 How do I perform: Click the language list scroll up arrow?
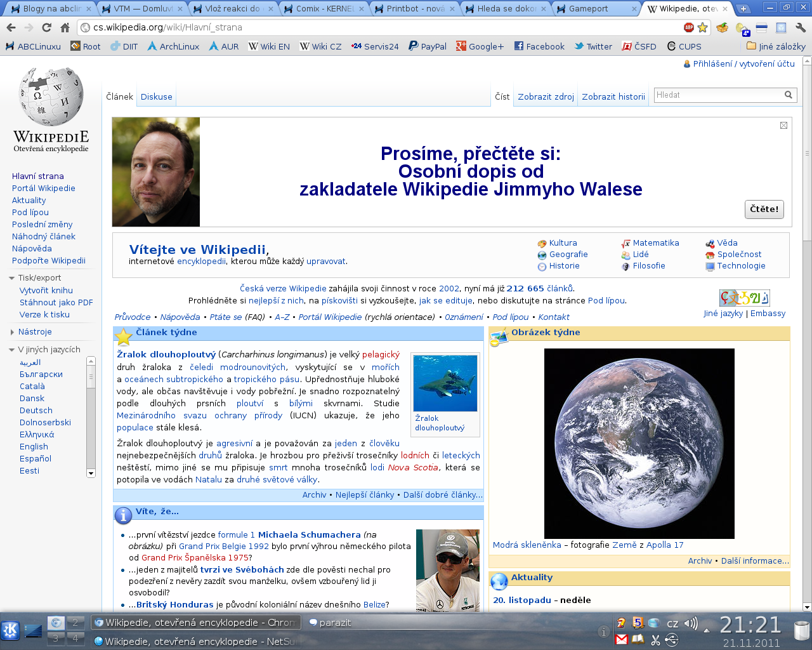[x=91, y=361]
